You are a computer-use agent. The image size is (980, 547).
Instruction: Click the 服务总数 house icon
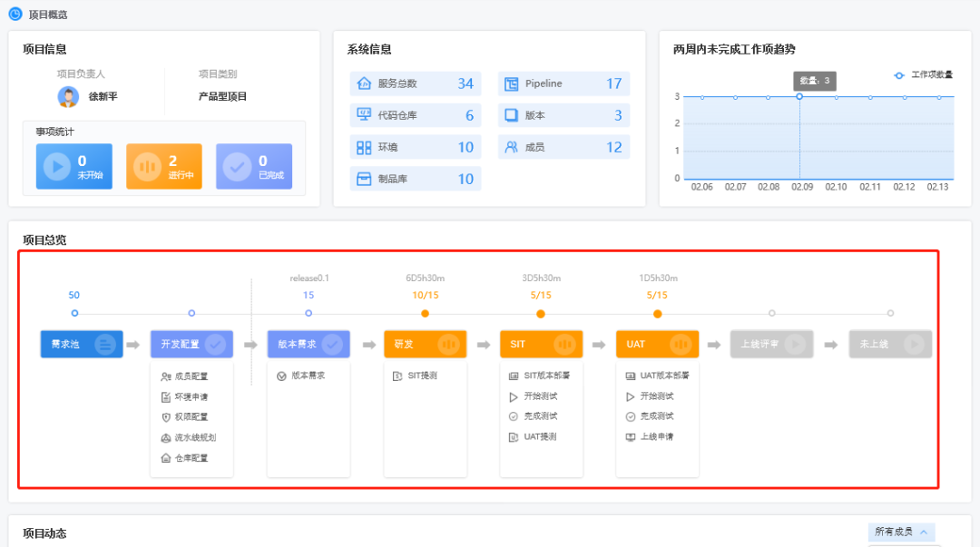pyautogui.click(x=364, y=83)
